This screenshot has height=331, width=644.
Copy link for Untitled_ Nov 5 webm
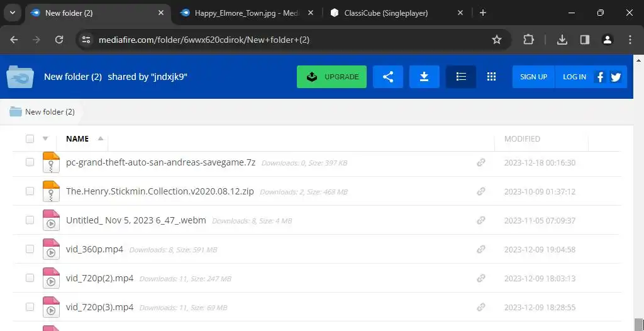coord(481,220)
